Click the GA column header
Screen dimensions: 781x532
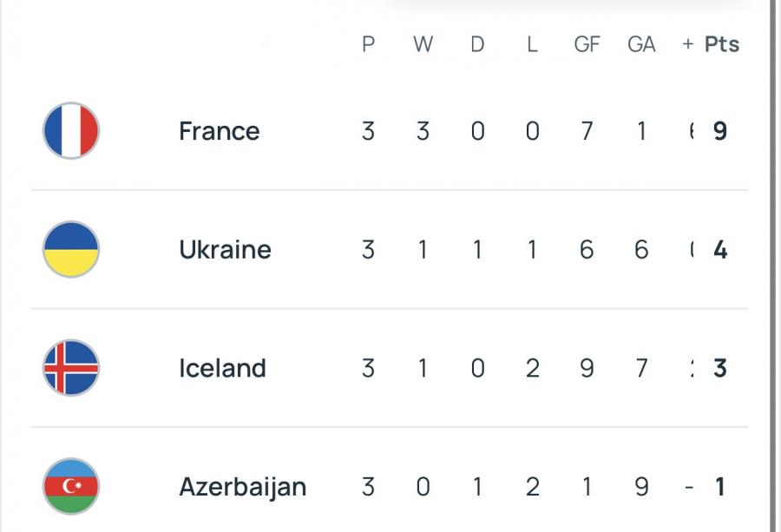click(641, 44)
